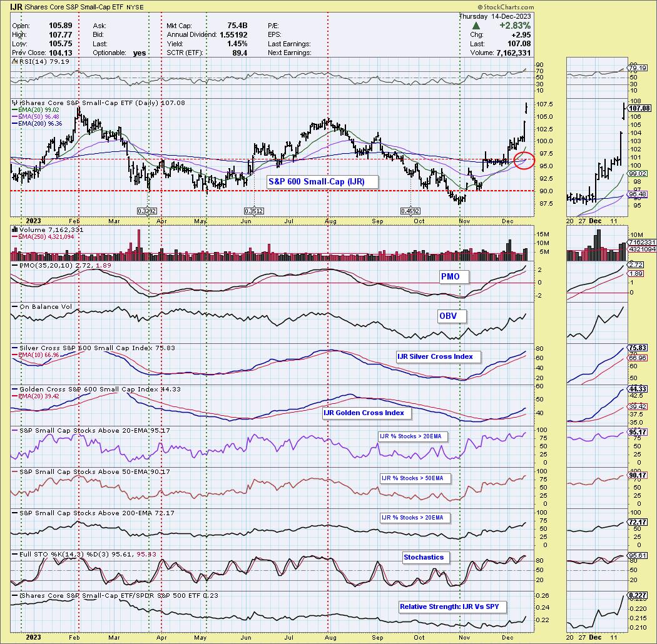
Task: Click the 0.3512 marker label
Action: point(254,211)
